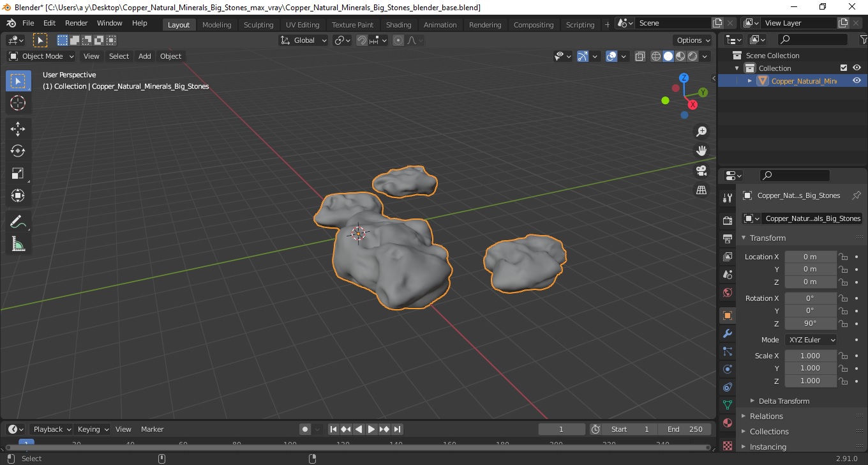The height and width of the screenshot is (465, 868).
Task: Toggle snapping magnet icon
Action: pyautogui.click(x=362, y=40)
